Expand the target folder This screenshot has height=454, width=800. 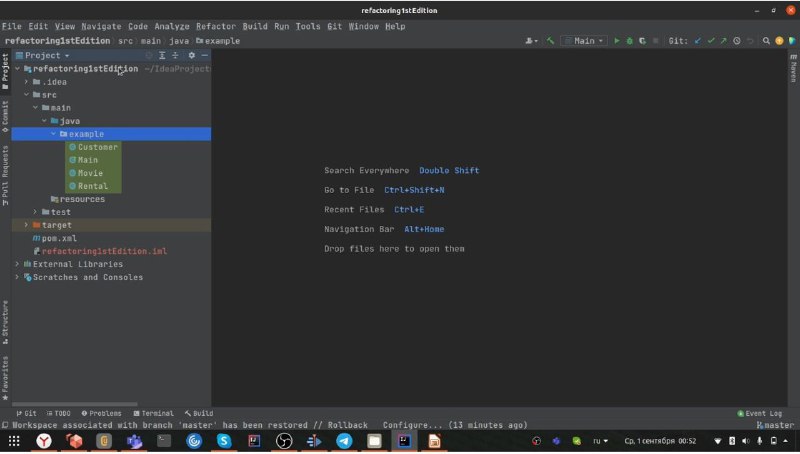pos(27,225)
